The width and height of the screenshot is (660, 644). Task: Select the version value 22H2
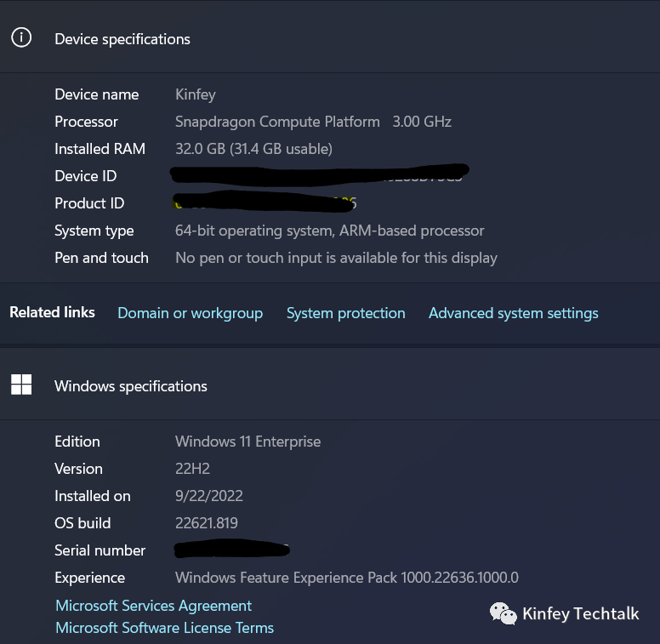click(x=192, y=469)
